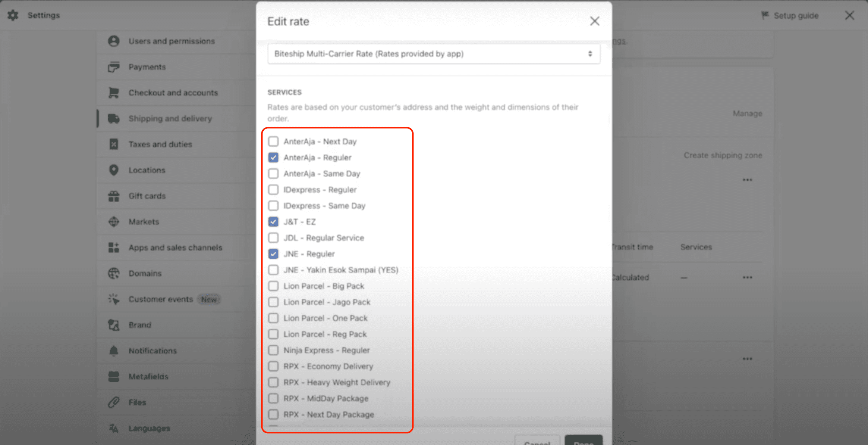Click the Settings gear icon

point(13,15)
